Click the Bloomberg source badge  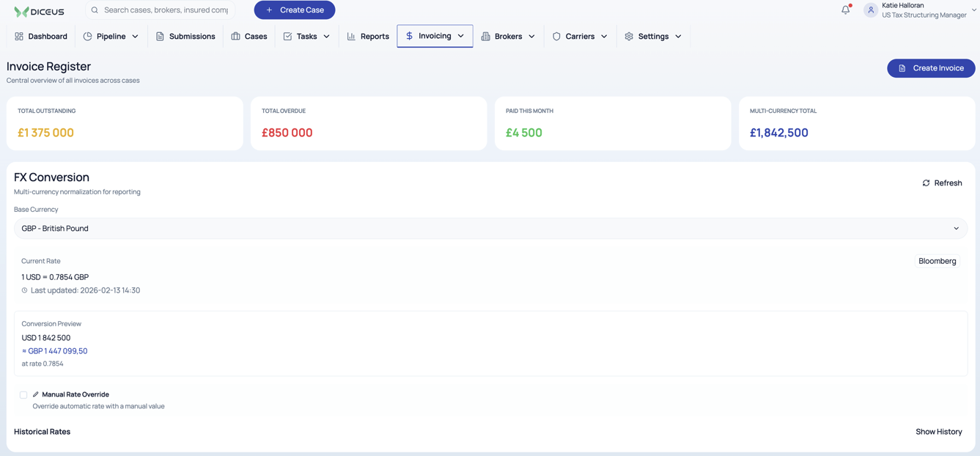pyautogui.click(x=937, y=261)
